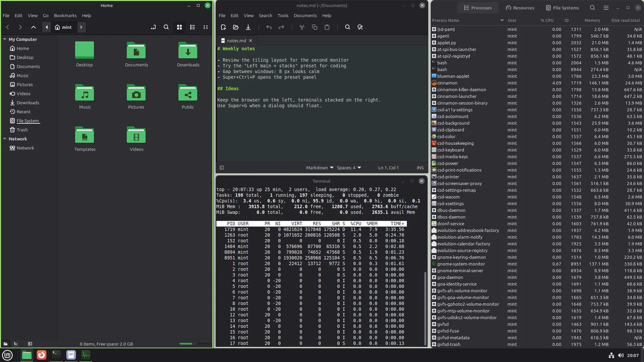Toggle location entry in Files toolbar
644x362 pixels.
tap(153, 27)
